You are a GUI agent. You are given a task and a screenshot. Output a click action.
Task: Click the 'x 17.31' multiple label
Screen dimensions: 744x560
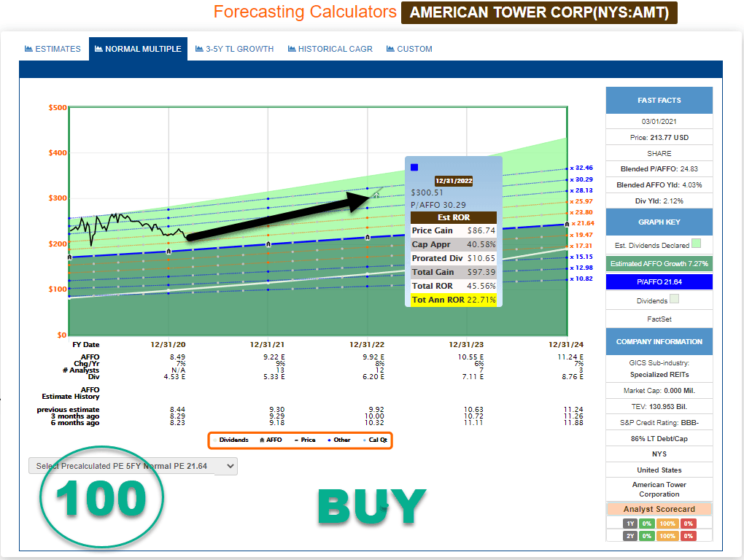tap(581, 246)
